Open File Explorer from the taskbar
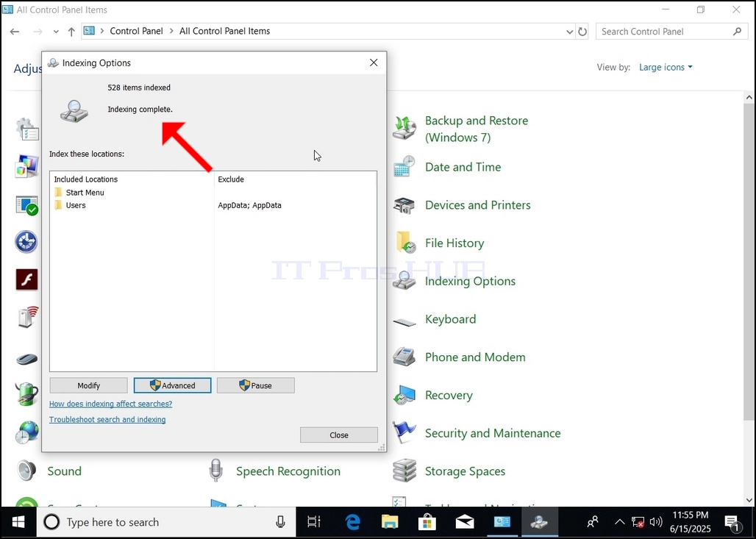Viewport: 756px width, 539px height. [x=390, y=522]
